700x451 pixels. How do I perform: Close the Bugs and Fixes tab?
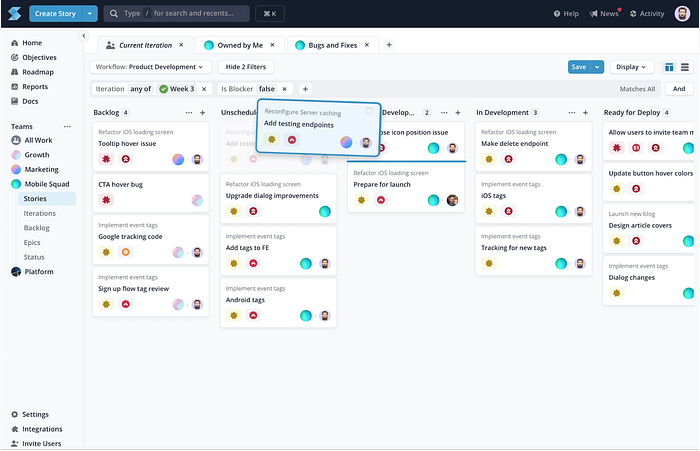pyautogui.click(x=367, y=45)
